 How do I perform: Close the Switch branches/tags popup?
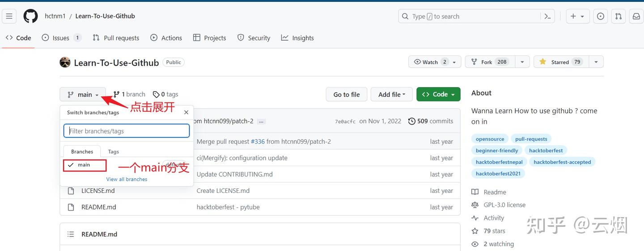click(x=186, y=113)
